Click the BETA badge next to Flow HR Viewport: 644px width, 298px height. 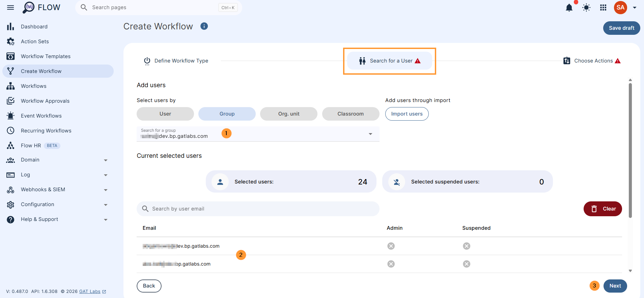point(52,146)
